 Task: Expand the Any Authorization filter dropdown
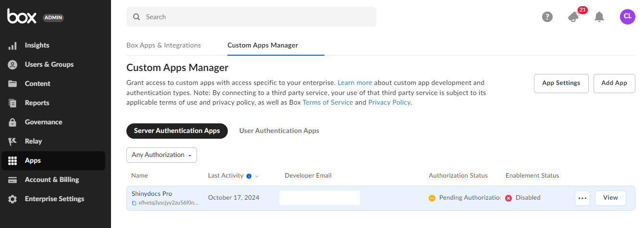[x=161, y=155]
